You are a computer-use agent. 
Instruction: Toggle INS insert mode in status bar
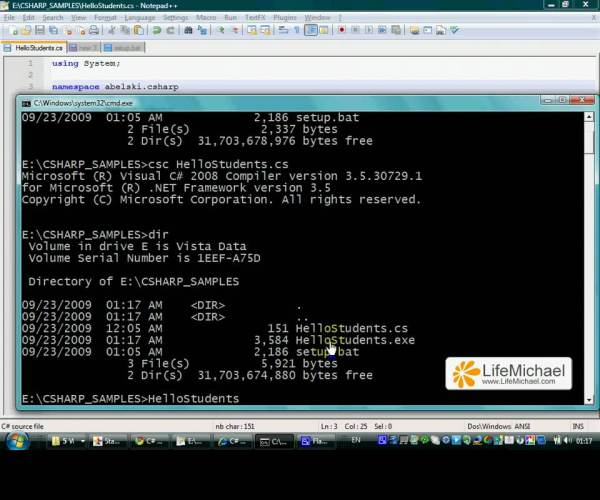578,426
